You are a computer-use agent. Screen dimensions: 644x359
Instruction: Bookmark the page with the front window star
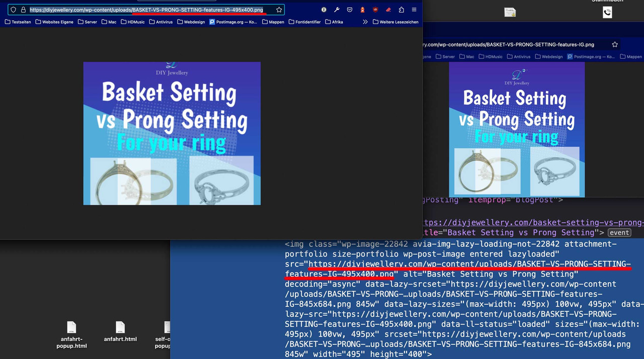tap(279, 10)
